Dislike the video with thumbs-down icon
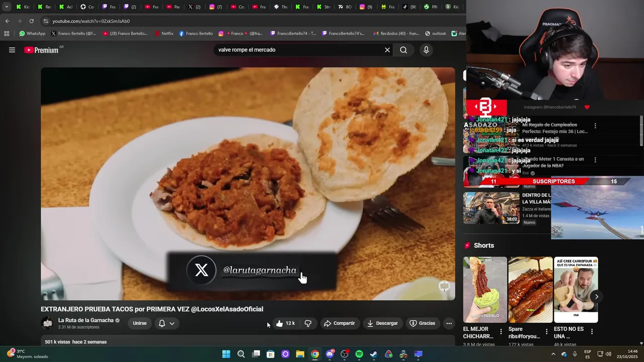644x362 pixels. (x=308, y=323)
